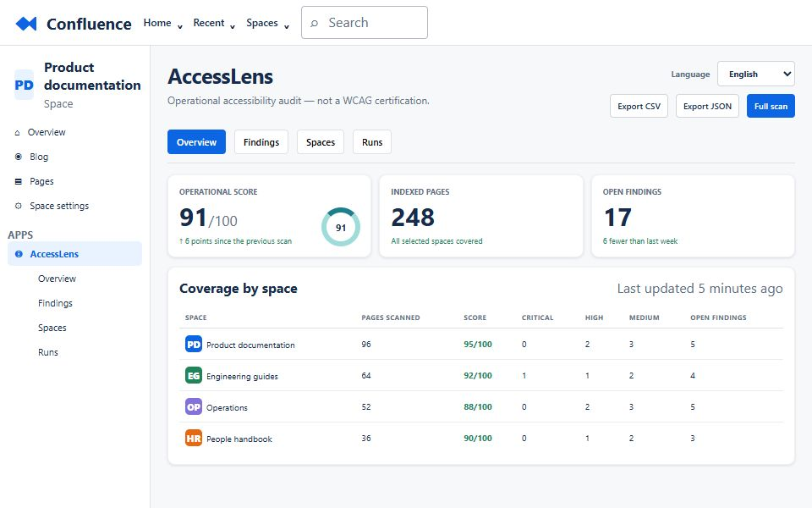
Task: Click the High column header
Action: click(x=594, y=317)
